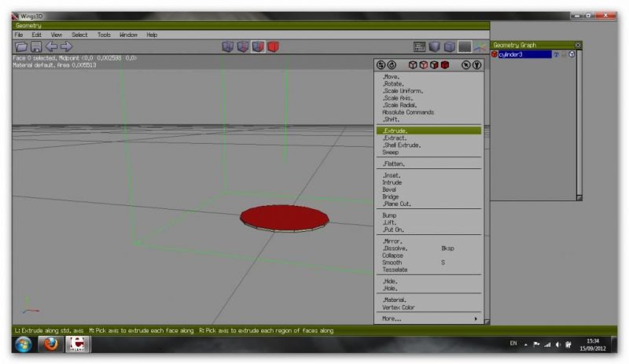Choose Bevel from the context menu
The height and width of the screenshot is (364, 629).
click(391, 189)
